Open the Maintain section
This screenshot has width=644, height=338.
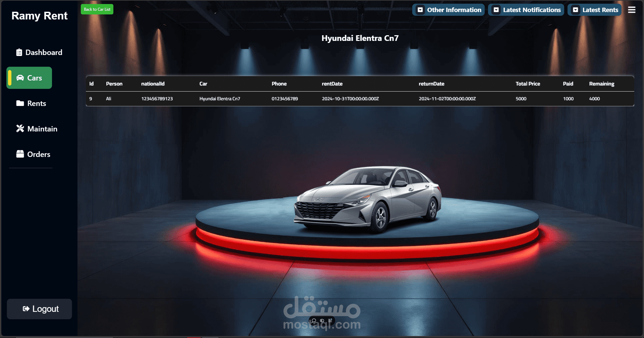(37, 129)
